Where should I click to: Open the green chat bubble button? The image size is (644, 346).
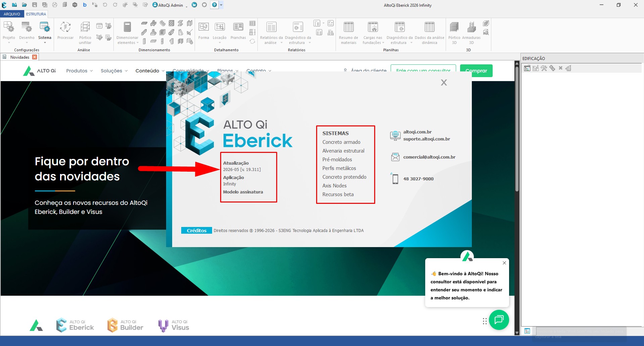[x=499, y=320]
